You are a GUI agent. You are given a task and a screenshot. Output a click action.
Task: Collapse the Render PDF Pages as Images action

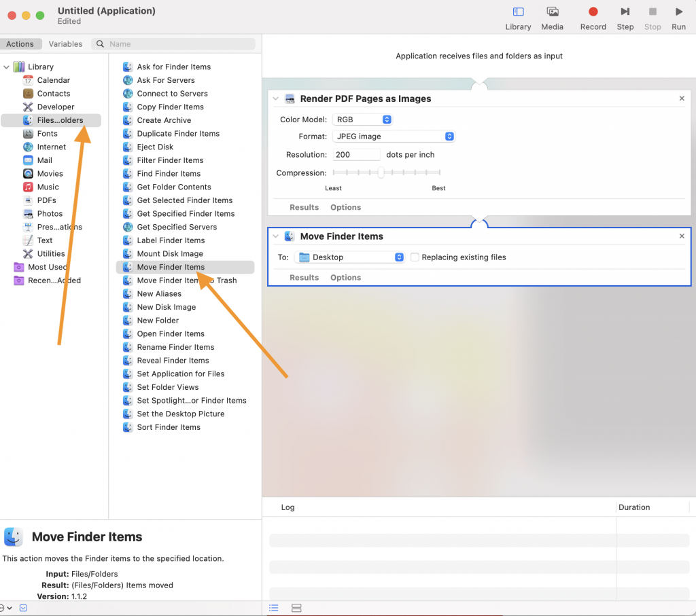coord(276,98)
